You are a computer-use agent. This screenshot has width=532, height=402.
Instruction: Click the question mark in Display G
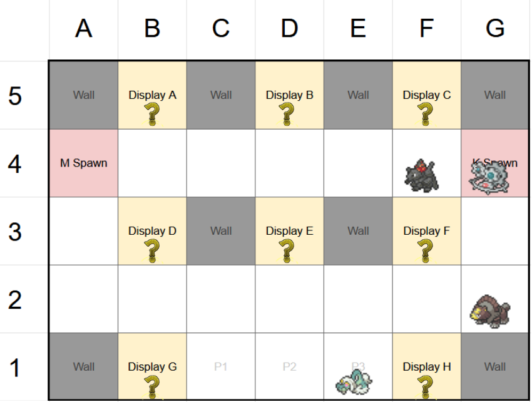[152, 386]
